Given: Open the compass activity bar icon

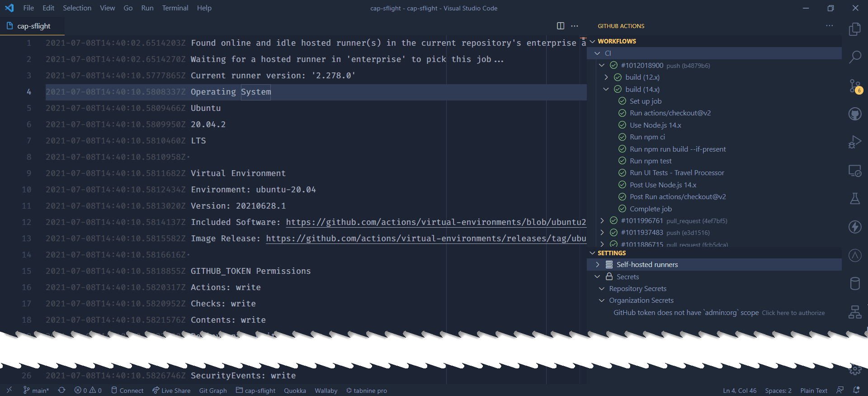Looking at the screenshot, I should coord(854,255).
